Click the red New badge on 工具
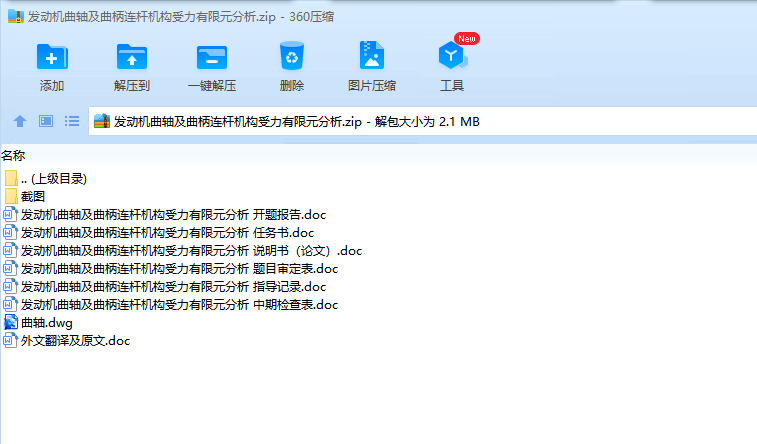This screenshot has width=757, height=444. click(467, 39)
